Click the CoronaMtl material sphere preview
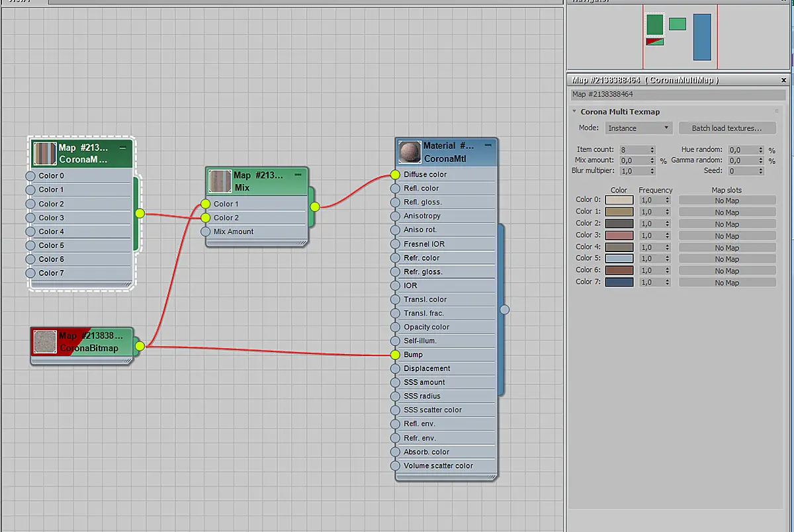794x532 pixels. [410, 152]
